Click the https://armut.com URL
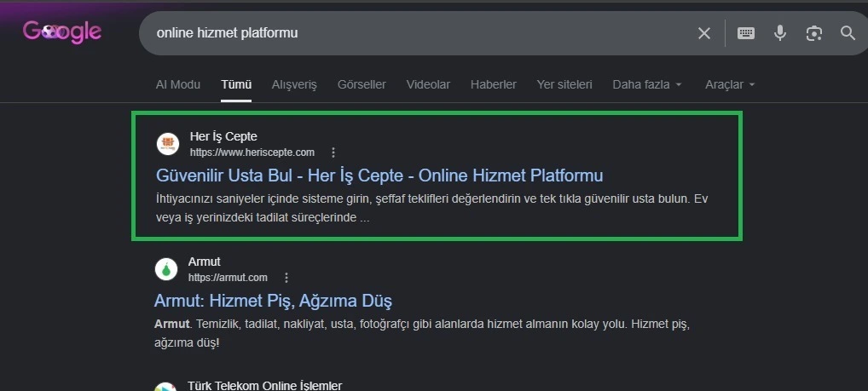 (x=228, y=278)
